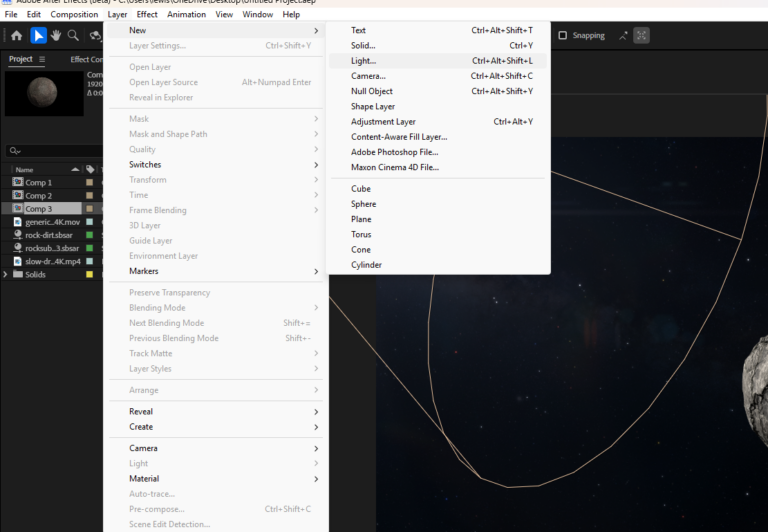The height and width of the screenshot is (532, 768).
Task: Click the Name column sort arrow
Action: [x=75, y=169]
